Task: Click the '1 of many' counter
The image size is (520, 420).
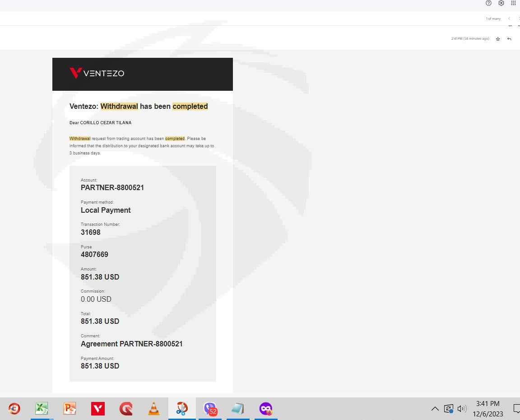Action: tap(493, 19)
